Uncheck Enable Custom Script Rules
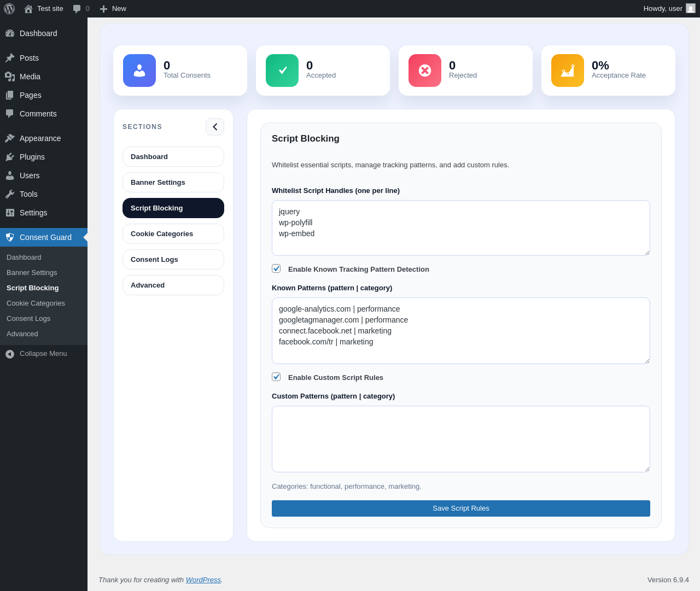Screen dimensions: 700x591 tap(276, 377)
